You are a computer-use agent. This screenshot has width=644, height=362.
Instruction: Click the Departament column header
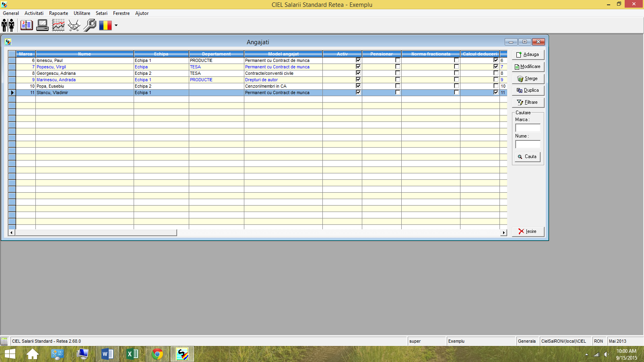pyautogui.click(x=217, y=54)
